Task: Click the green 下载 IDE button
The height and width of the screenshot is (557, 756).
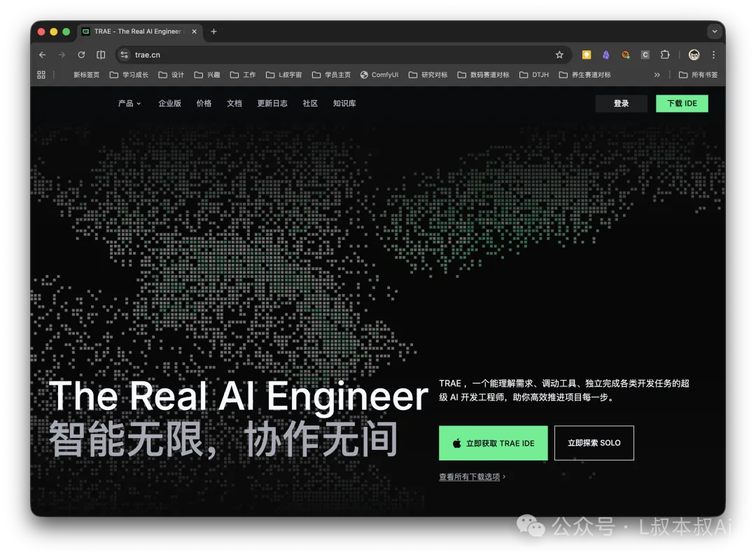Action: pyautogui.click(x=682, y=104)
